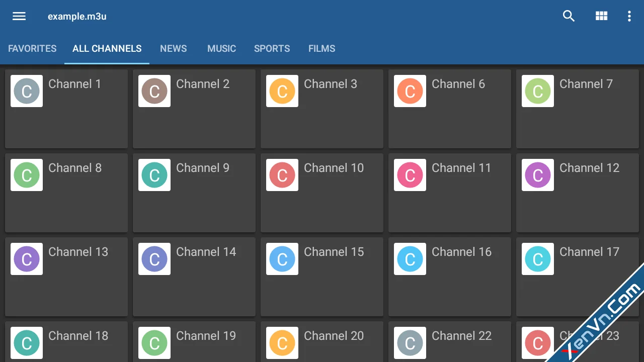The height and width of the screenshot is (362, 644).
Task: Click the Channel 11 logo icon
Action: point(410,175)
